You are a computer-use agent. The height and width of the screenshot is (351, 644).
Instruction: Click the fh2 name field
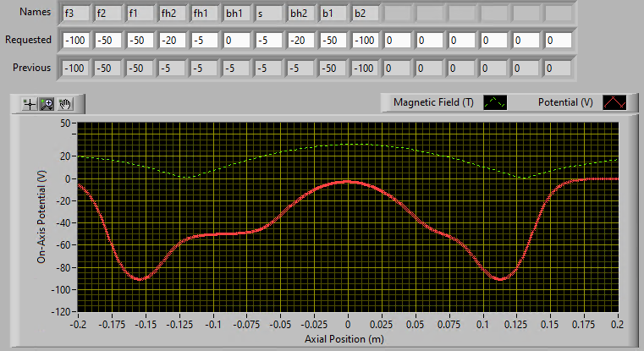coord(173,14)
